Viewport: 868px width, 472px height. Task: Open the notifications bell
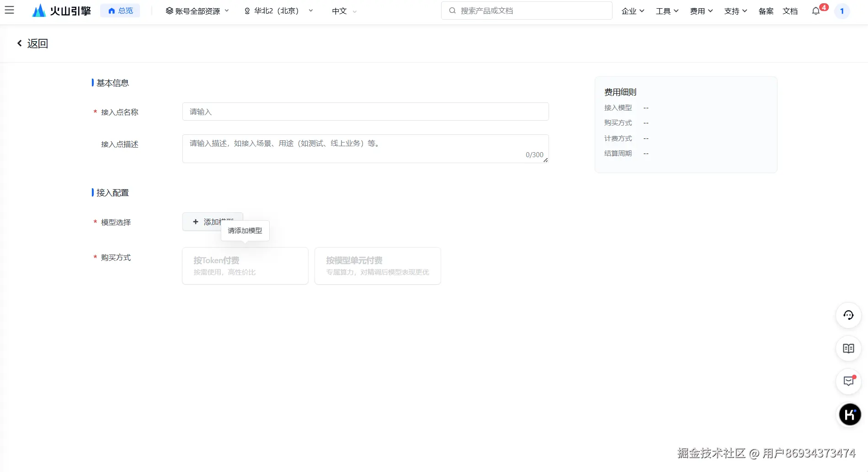[816, 11]
